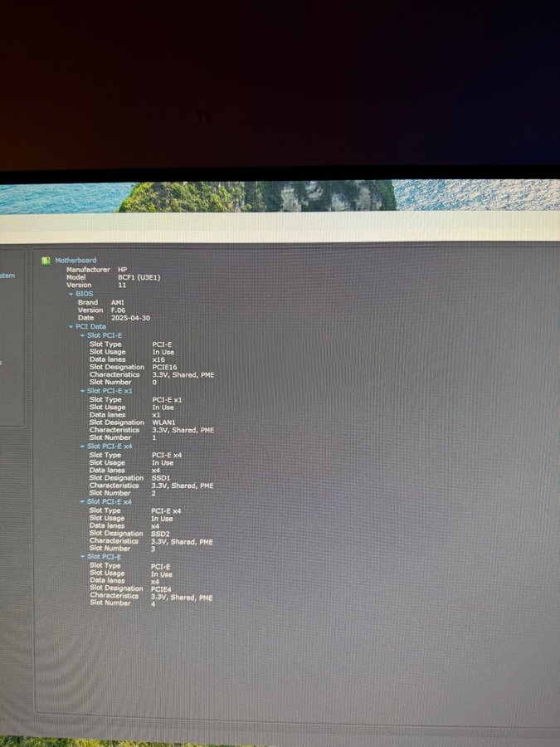Select the Motherboard section heading
The width and height of the screenshot is (560, 747).
75,261
